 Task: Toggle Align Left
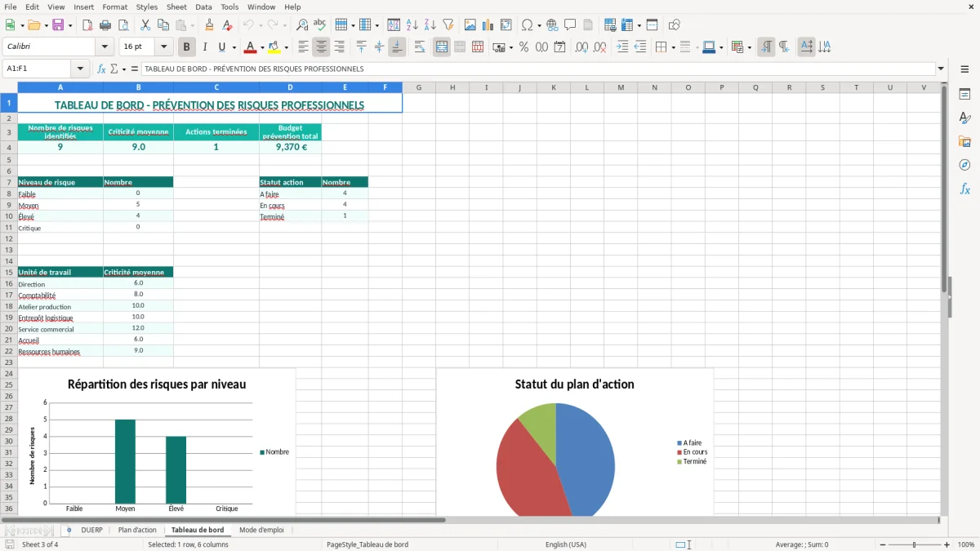303,47
